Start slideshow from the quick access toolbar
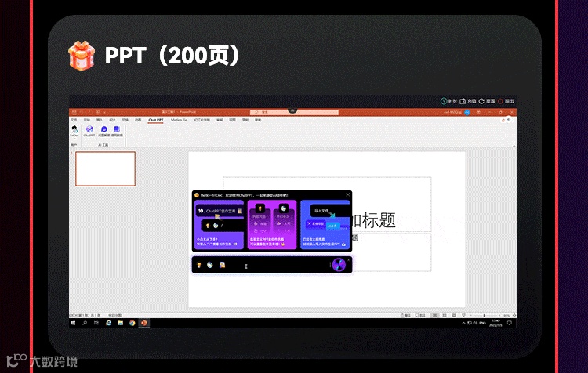Viewport: 588px width, 373px height. (x=97, y=112)
